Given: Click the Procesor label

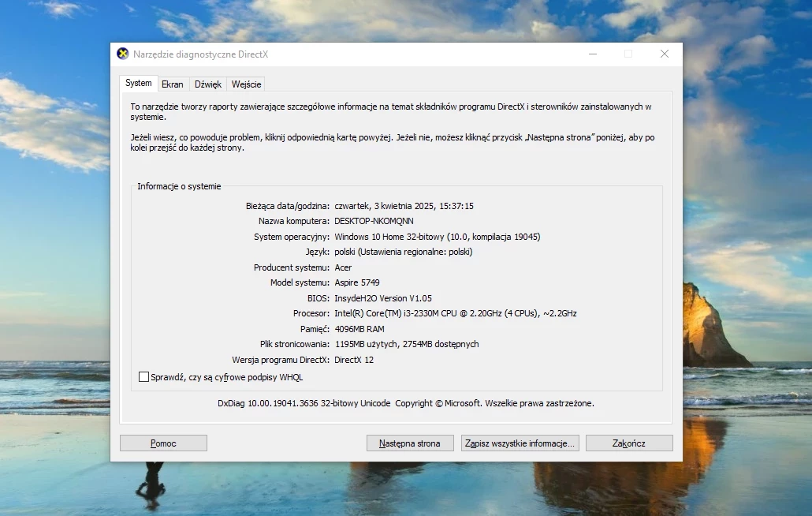Looking at the screenshot, I should [311, 313].
